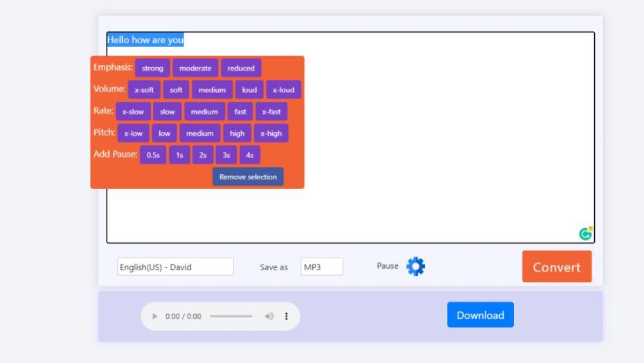Viewport: 644px width, 363px height.
Task: Mute the audio player volume
Action: pos(269,316)
